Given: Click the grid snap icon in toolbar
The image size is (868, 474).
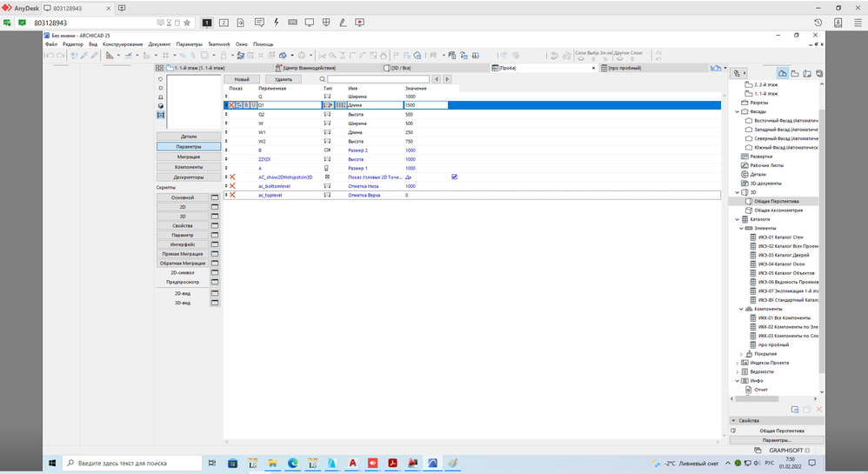Looking at the screenshot, I should click(x=165, y=56).
